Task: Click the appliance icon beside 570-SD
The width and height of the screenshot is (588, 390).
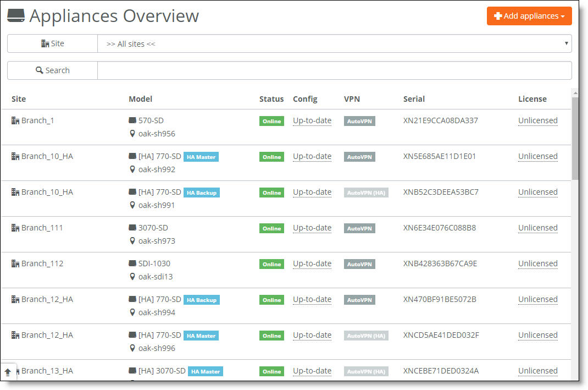Action: click(132, 120)
